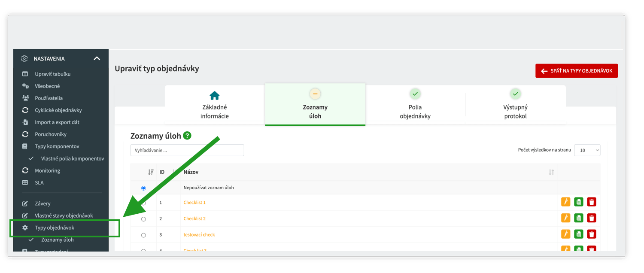Click the gear icon next to NASTAVENIA
Image resolution: width=644 pixels, height=273 pixels.
(x=25, y=58)
